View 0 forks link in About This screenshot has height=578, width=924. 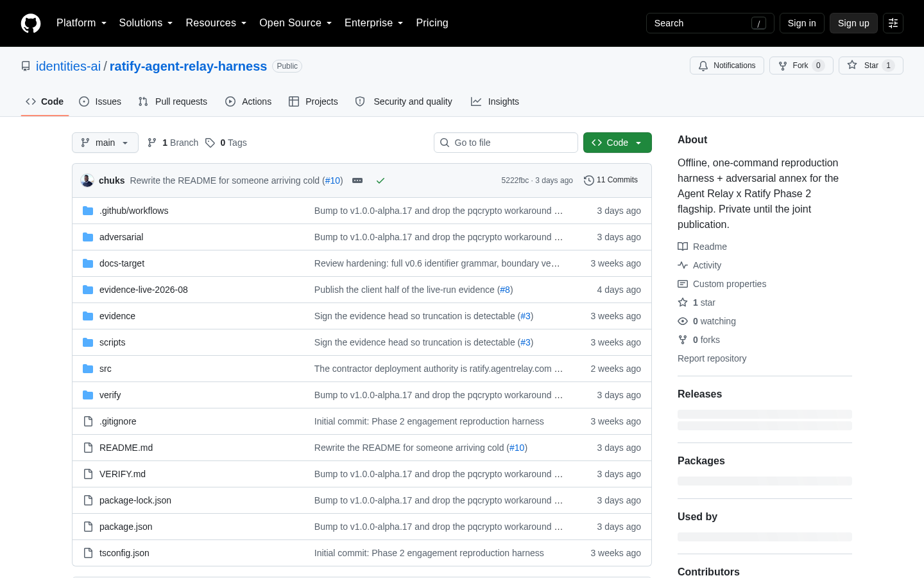pyautogui.click(x=699, y=340)
